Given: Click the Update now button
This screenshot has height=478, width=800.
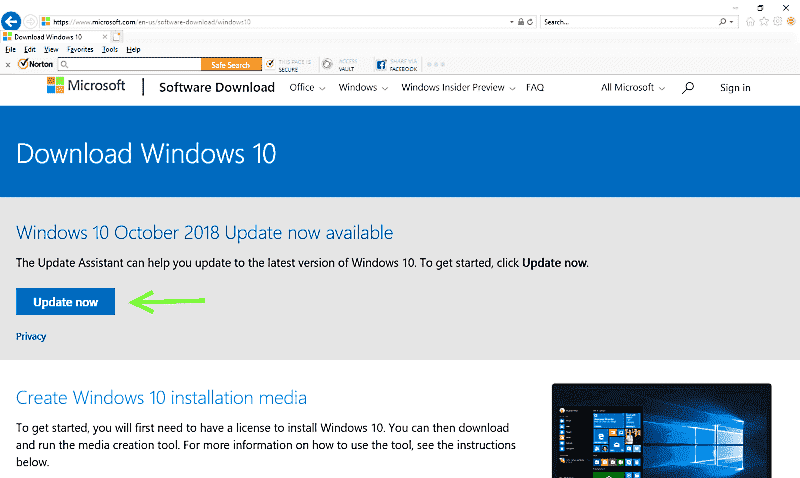Looking at the screenshot, I should tap(65, 301).
